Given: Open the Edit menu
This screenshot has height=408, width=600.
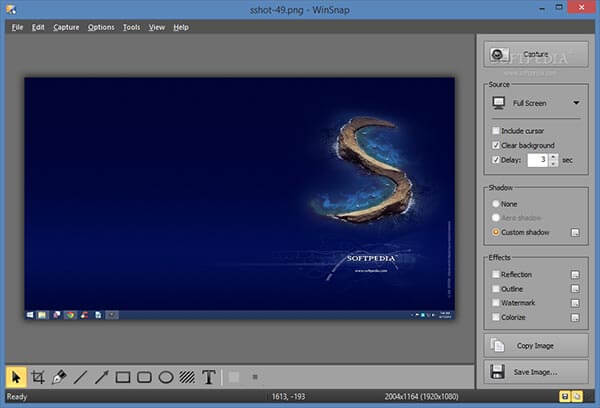Looking at the screenshot, I should point(38,28).
